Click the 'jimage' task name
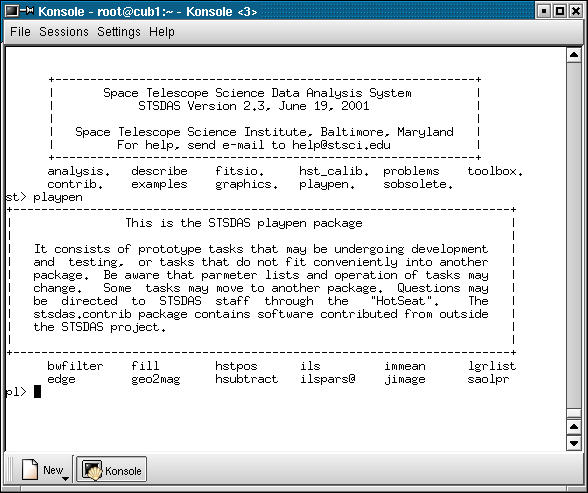588x493 pixels. pos(405,379)
